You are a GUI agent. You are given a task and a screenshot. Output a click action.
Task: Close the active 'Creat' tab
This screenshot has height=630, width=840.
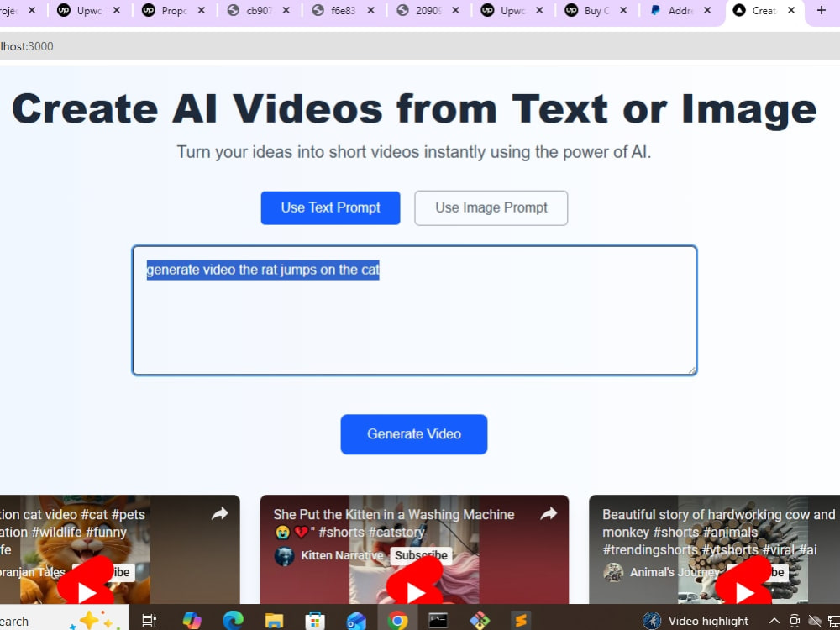(791, 10)
